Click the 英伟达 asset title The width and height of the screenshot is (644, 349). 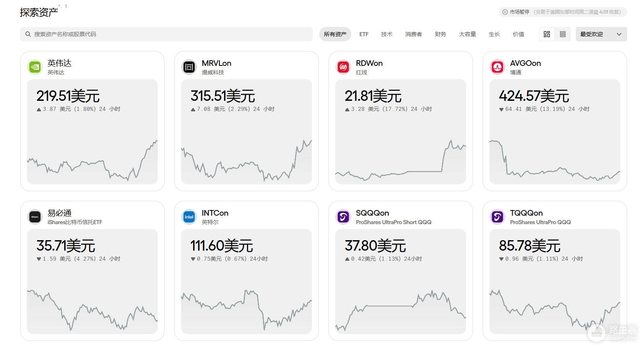coord(59,63)
